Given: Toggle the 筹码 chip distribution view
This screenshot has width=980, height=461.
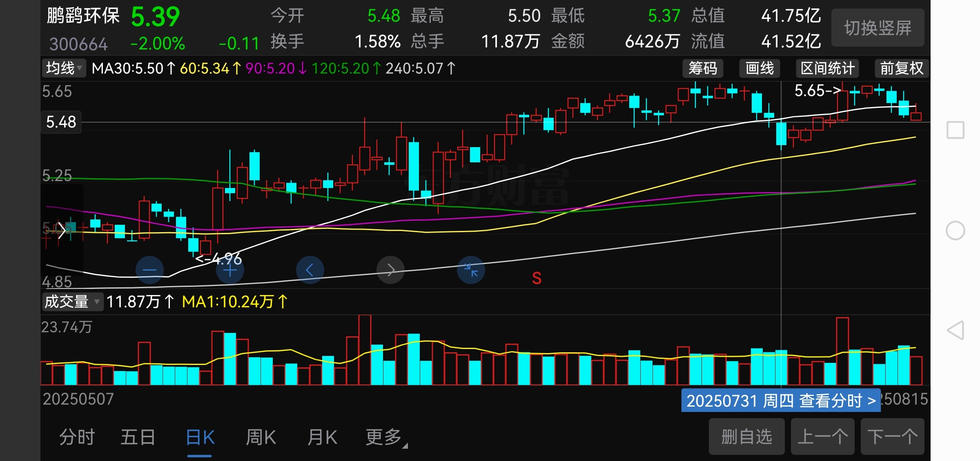Looking at the screenshot, I should 703,68.
